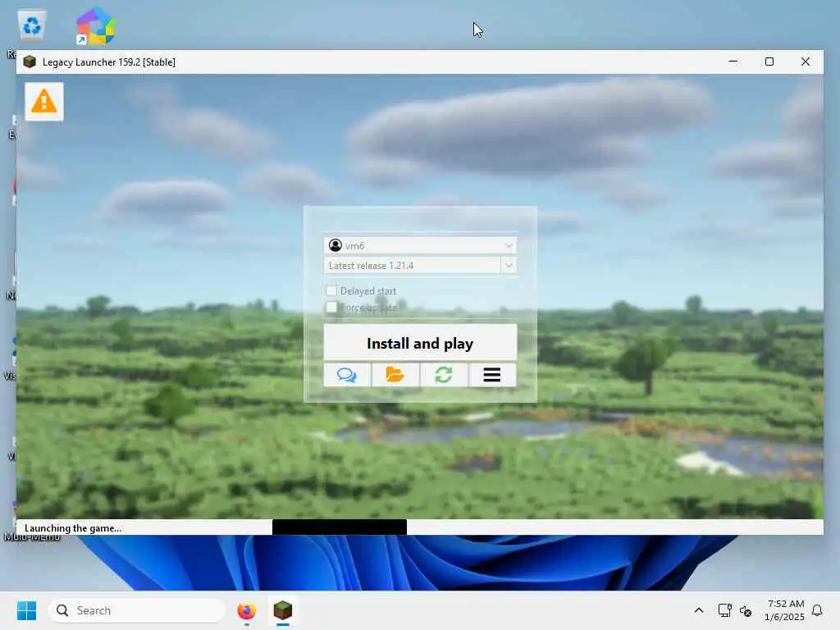Select the Latest release 1.21.4 field
840x630 pixels.
[412, 265]
